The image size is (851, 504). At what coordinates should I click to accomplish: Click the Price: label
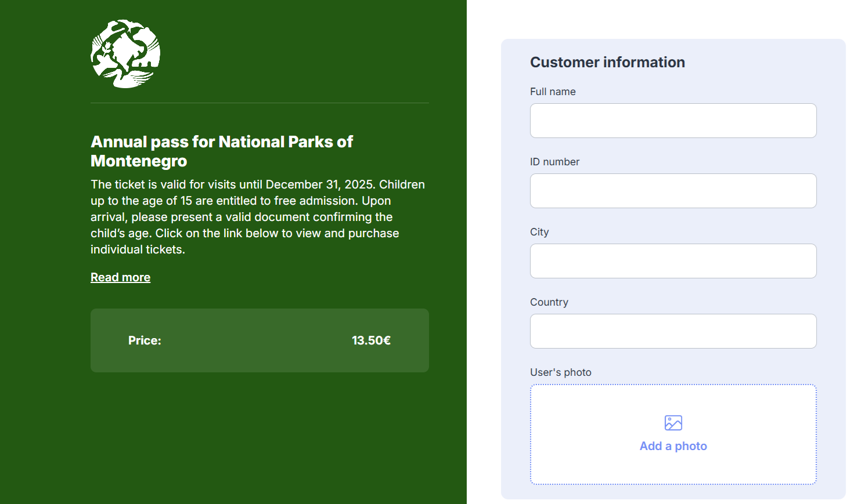coord(145,340)
